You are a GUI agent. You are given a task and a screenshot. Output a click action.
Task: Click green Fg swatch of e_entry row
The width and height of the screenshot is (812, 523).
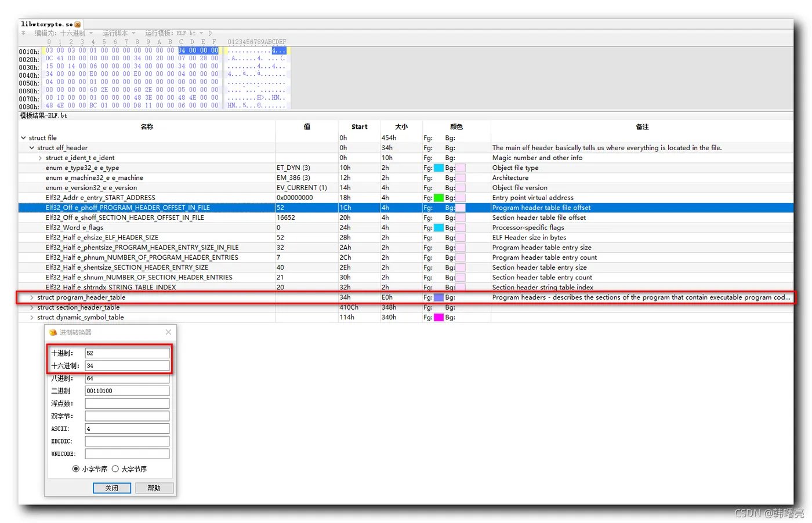(x=439, y=198)
